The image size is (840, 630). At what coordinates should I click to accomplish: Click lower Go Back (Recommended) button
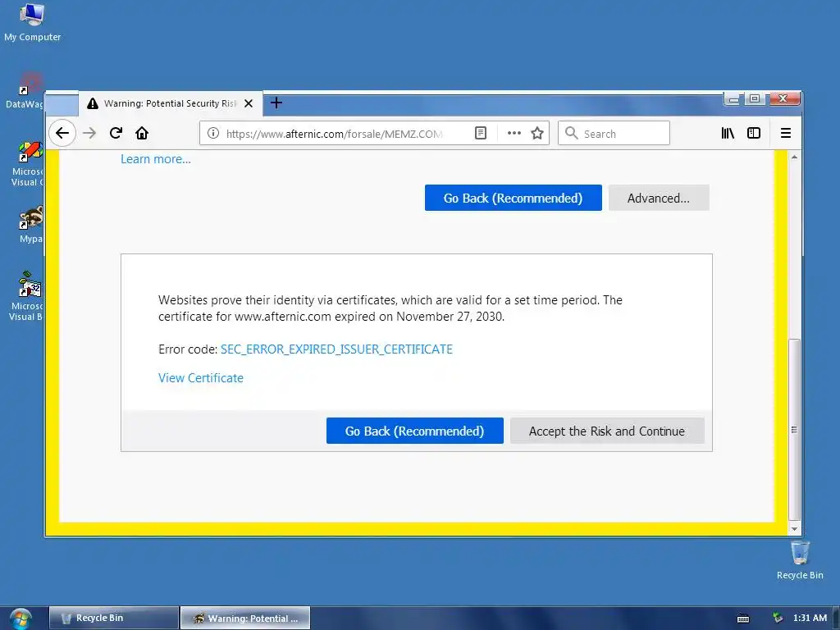[414, 431]
